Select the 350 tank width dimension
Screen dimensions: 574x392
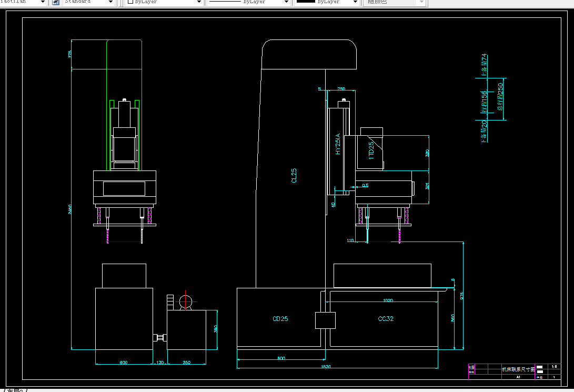click(x=186, y=363)
